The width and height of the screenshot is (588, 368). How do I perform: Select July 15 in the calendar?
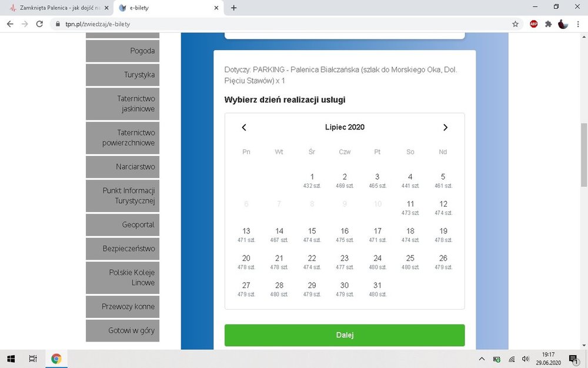[x=312, y=234]
